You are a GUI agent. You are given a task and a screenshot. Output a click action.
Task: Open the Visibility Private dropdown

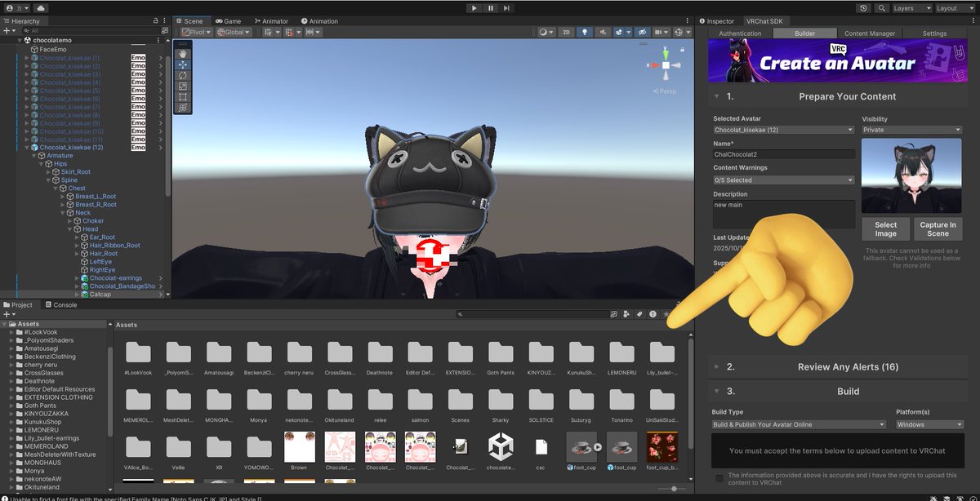pos(912,130)
